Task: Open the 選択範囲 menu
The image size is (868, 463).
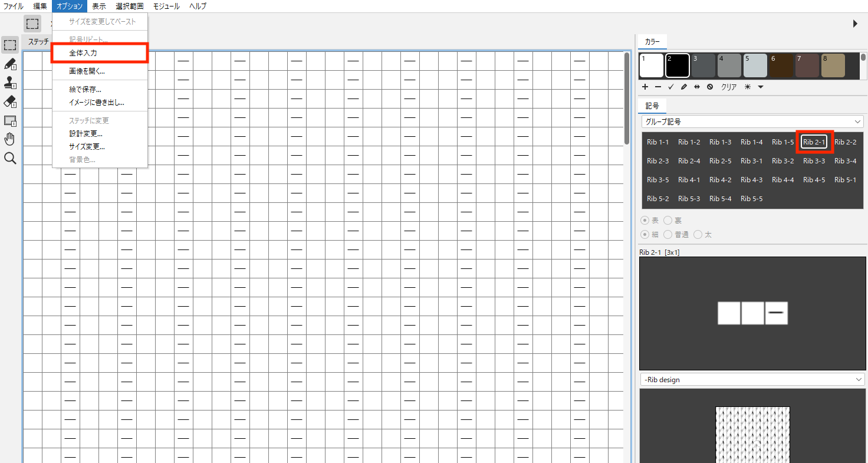Action: pyautogui.click(x=129, y=6)
